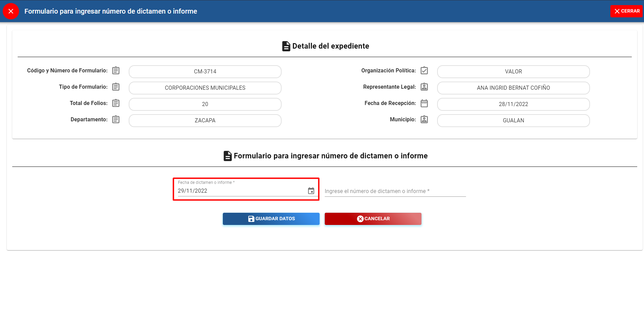Click the ZACAPA department field
644x314 pixels.
click(x=205, y=120)
